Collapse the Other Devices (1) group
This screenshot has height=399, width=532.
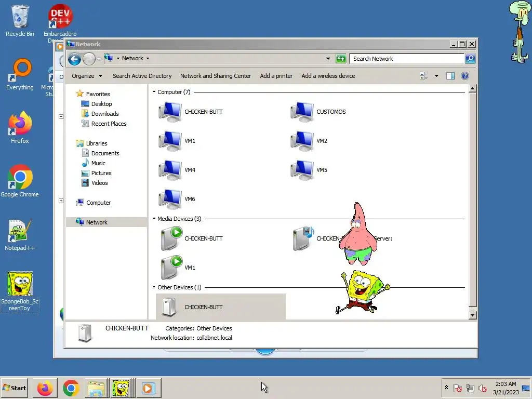(154, 287)
